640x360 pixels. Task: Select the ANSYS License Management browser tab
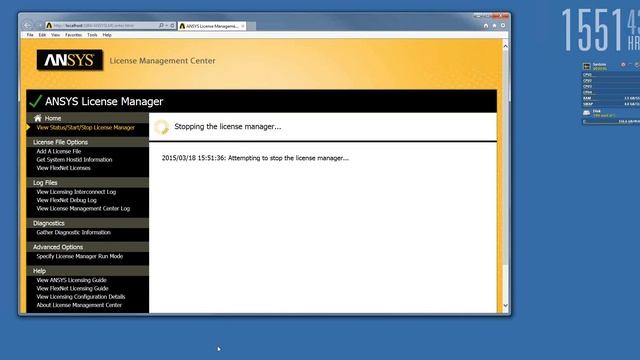click(x=212, y=26)
